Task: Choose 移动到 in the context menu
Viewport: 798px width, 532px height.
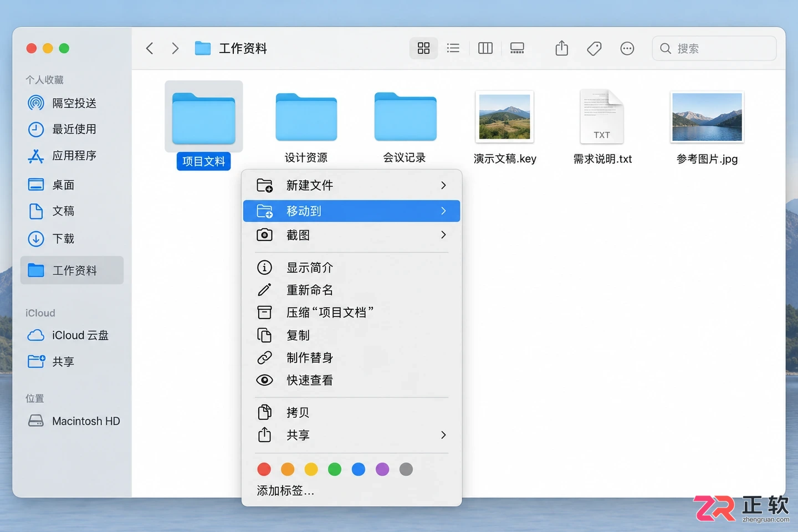Action: [351, 211]
